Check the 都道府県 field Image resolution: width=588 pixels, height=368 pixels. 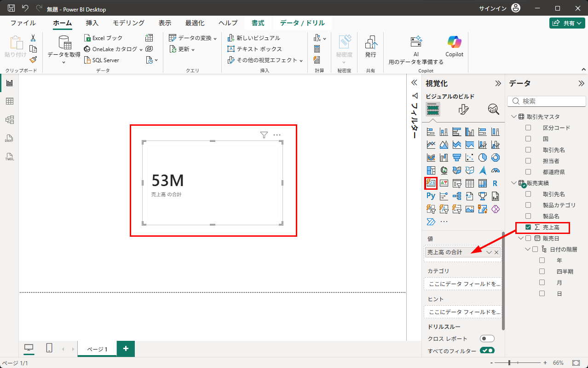click(x=528, y=172)
